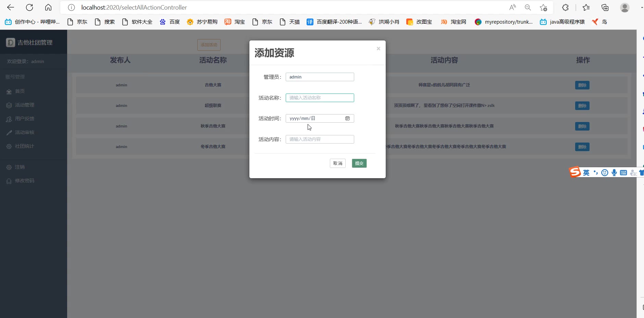The width and height of the screenshot is (644, 318).
Task: Open browser Collections
Action: pyautogui.click(x=605, y=8)
